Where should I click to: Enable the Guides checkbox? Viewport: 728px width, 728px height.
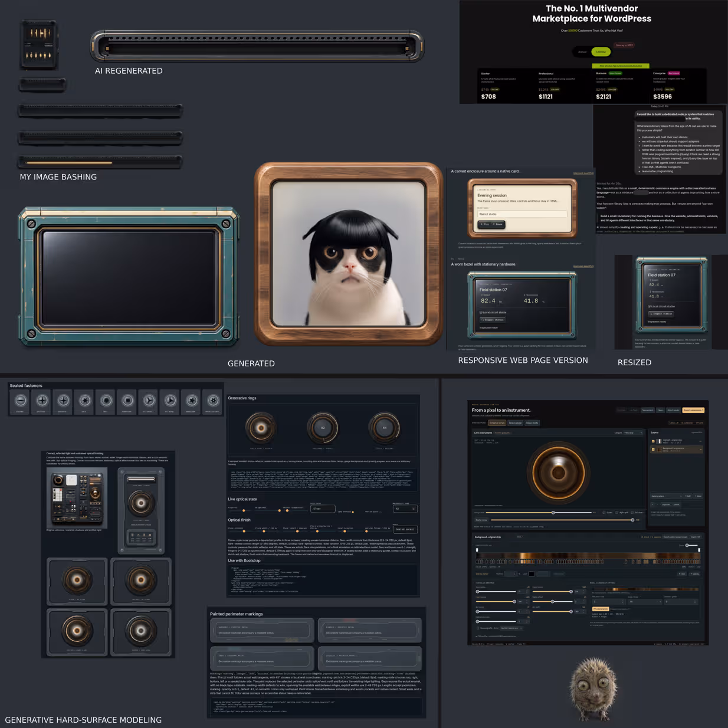(604, 513)
